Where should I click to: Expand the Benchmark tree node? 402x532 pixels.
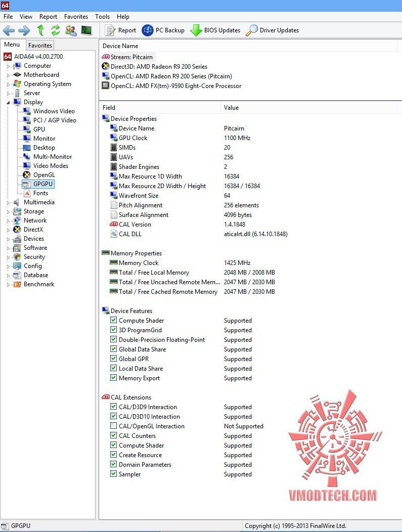(x=8, y=285)
